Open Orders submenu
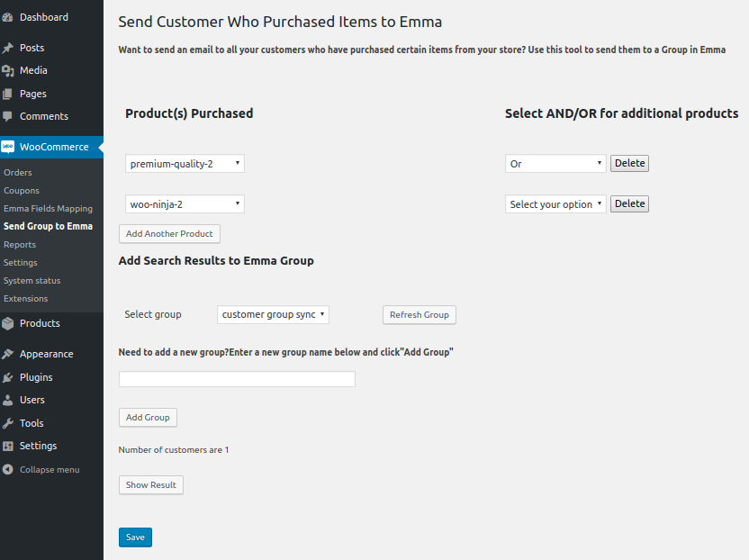 (x=18, y=173)
